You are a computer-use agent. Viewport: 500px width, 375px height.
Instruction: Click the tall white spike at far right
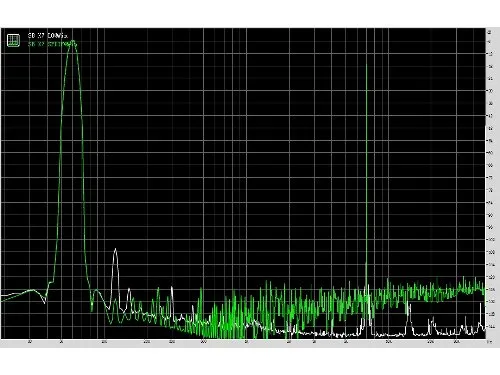(x=480, y=304)
